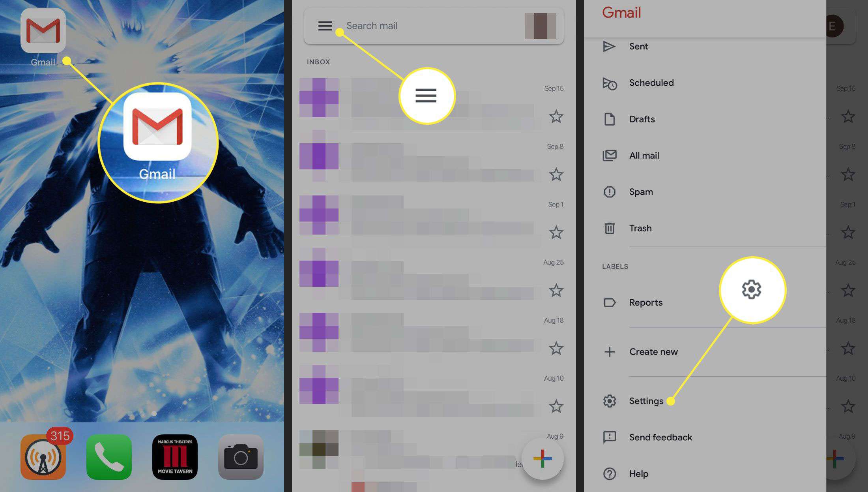The image size is (868, 492).
Task: Click Send feedback link
Action: [x=660, y=437]
